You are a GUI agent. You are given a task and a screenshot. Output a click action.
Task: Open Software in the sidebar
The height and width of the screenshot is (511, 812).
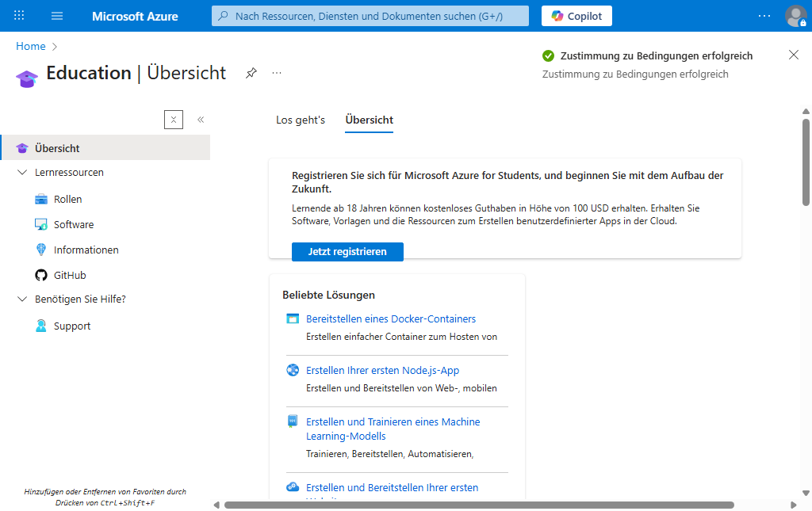click(74, 224)
